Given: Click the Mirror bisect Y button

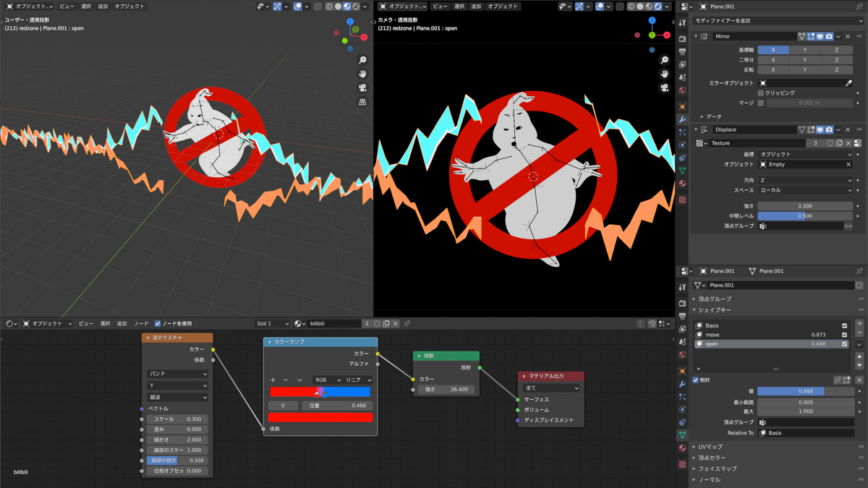Looking at the screenshot, I should [x=805, y=60].
